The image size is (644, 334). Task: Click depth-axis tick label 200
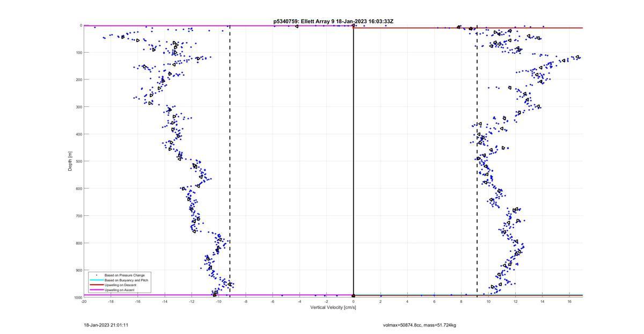[x=78, y=79]
